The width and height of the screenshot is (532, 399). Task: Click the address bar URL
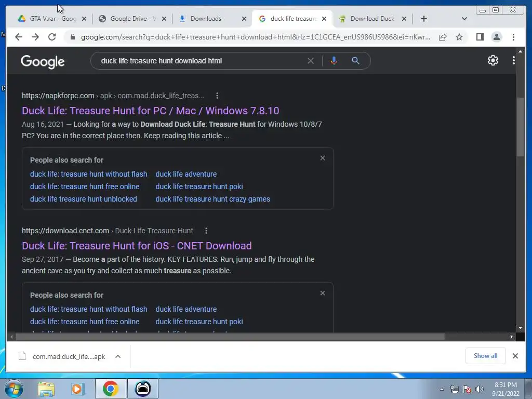(x=256, y=37)
